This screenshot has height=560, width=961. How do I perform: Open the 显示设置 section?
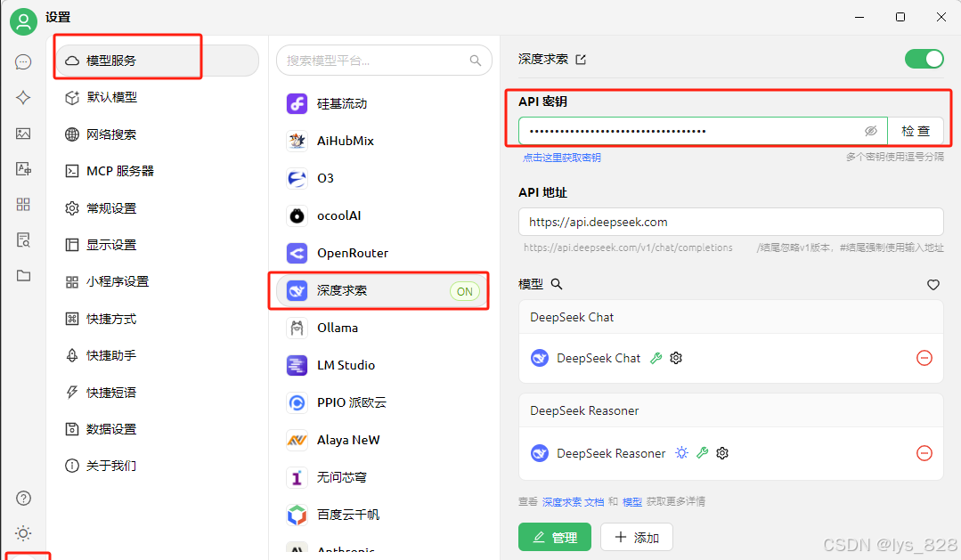(x=157, y=245)
